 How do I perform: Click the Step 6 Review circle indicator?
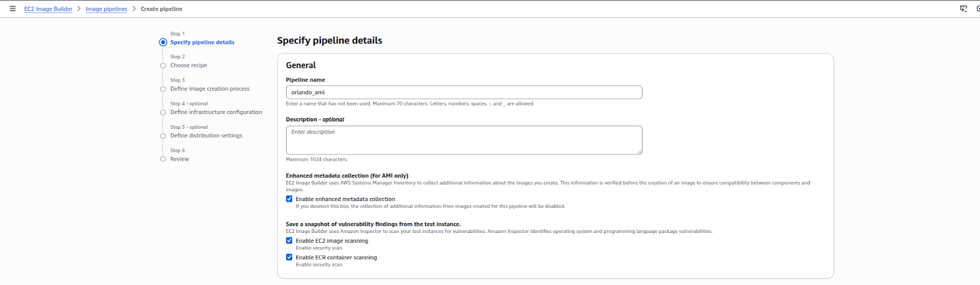[x=163, y=159]
